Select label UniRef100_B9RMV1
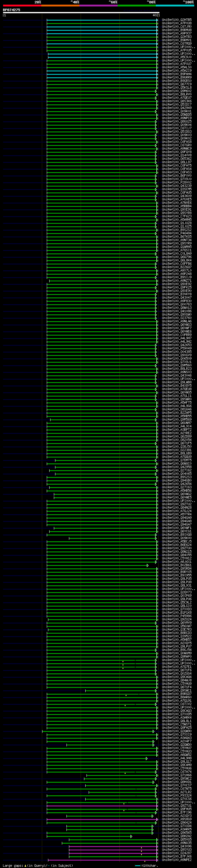The width and height of the screenshot is (197, 868). 177,40
